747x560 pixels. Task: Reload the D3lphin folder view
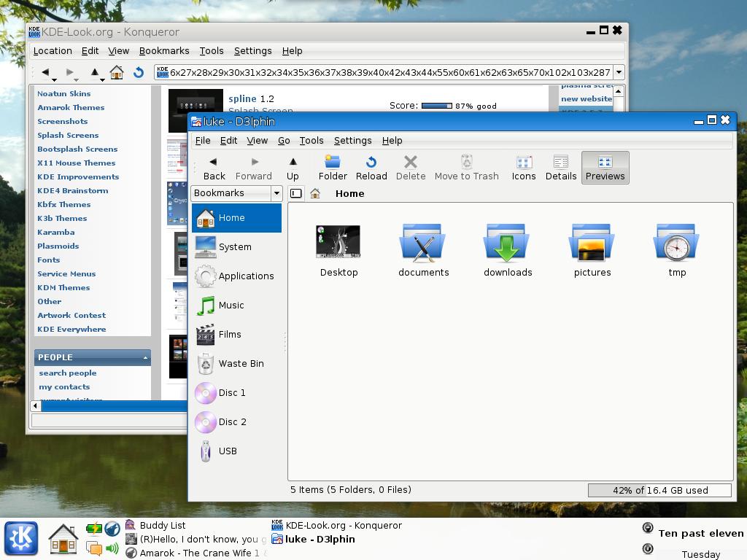(371, 168)
